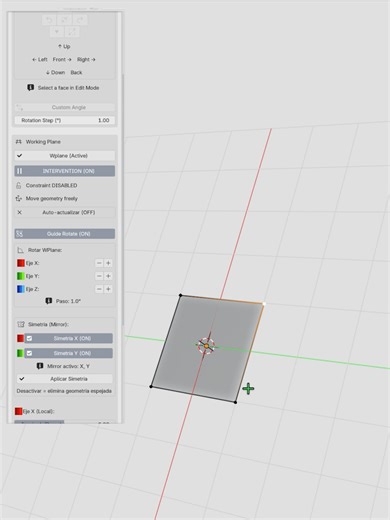Switch to the Front view

pyautogui.click(x=62, y=59)
